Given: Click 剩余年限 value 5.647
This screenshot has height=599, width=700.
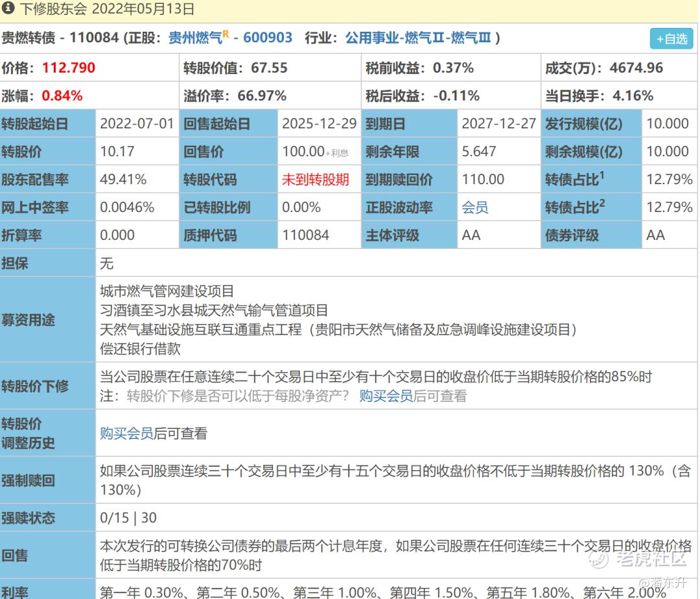Looking at the screenshot, I should [478, 151].
